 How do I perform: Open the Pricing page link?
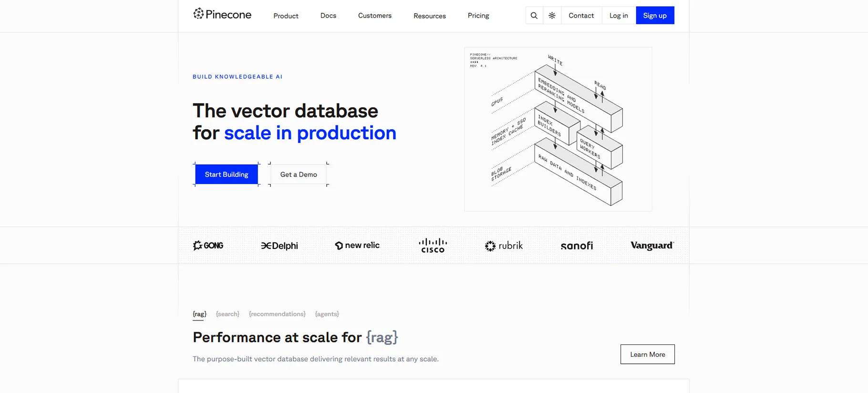pyautogui.click(x=478, y=16)
